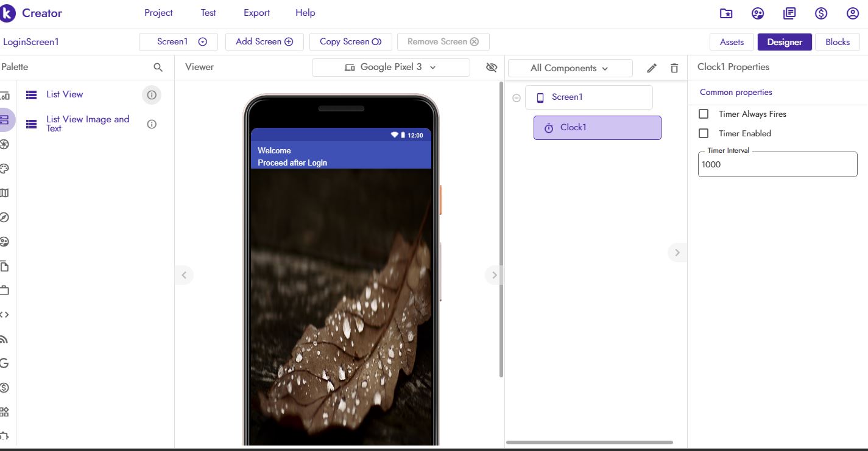Select the Connectivity wifi-signal category icon
Viewport: 868px width, 451px height.
click(x=5, y=339)
